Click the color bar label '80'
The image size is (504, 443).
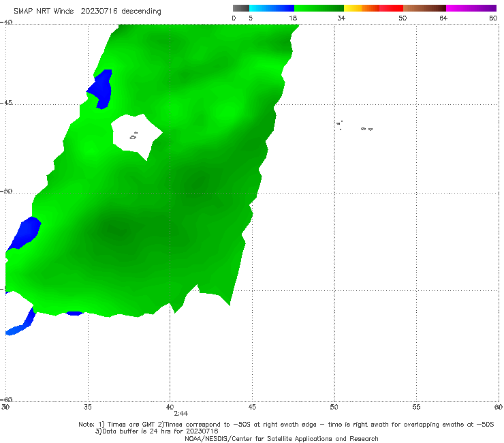coord(493,18)
